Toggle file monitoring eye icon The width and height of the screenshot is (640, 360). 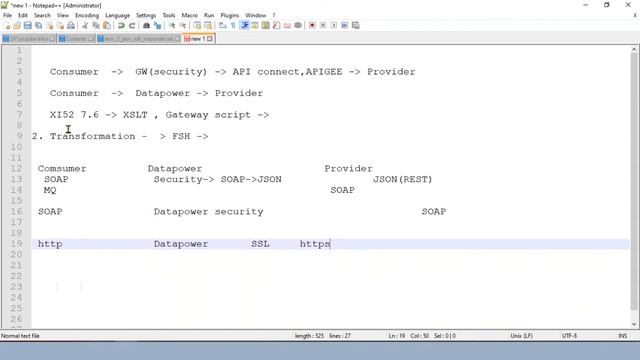(x=298, y=25)
